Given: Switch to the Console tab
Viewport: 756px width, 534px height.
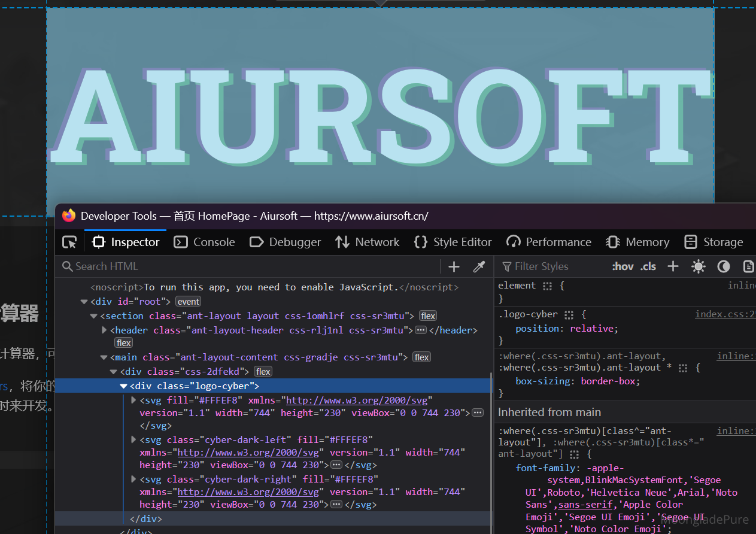Looking at the screenshot, I should tap(204, 242).
